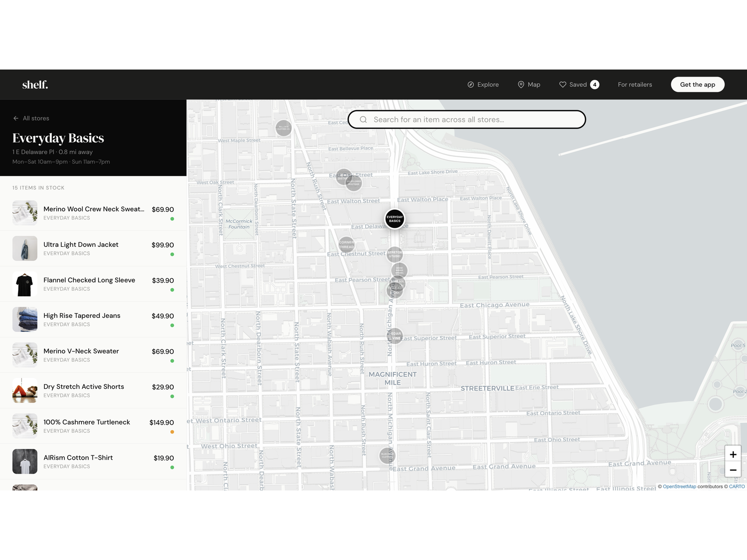Click the saved count badge showing 4
Screen dimensions: 747x560
click(594, 84)
